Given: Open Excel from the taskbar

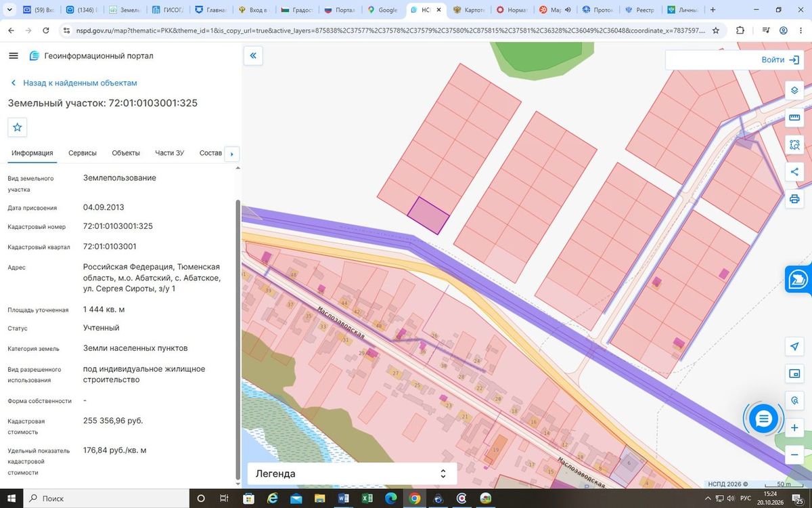Looking at the screenshot, I should (367, 499).
